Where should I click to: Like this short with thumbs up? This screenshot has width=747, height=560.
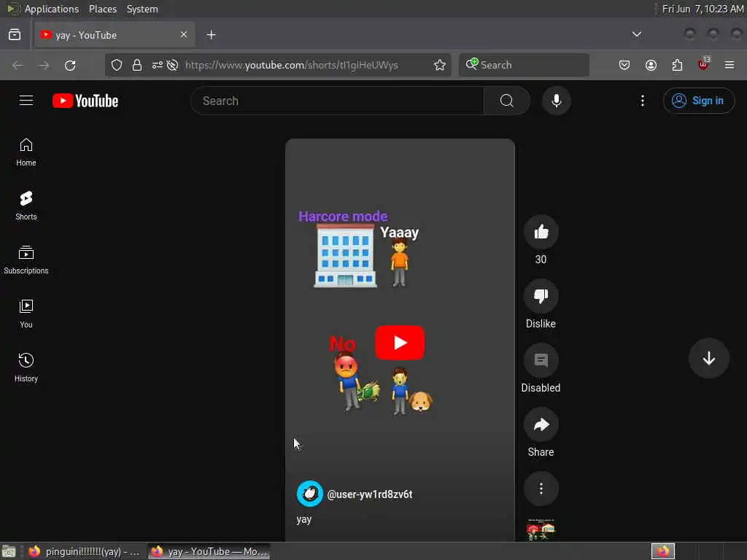tap(541, 232)
